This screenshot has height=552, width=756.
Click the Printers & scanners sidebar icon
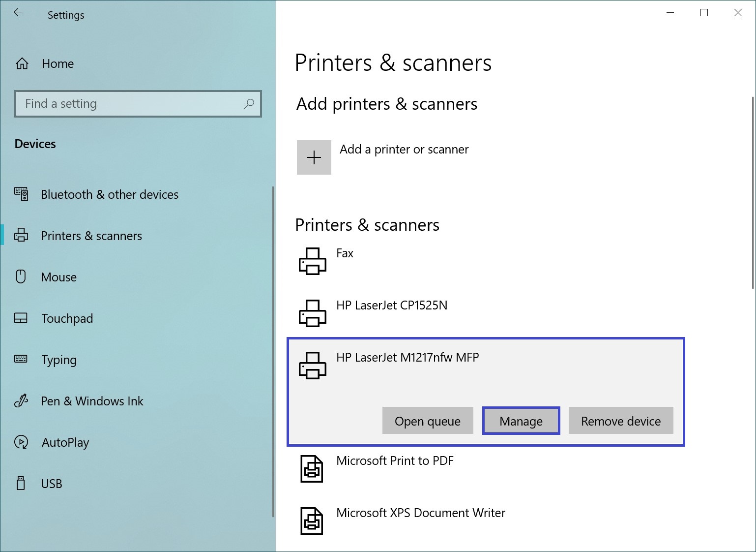[21, 235]
